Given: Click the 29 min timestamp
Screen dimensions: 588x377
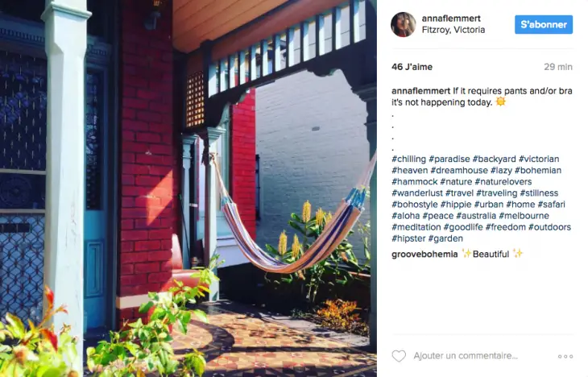Looking at the screenshot, I should (558, 67).
